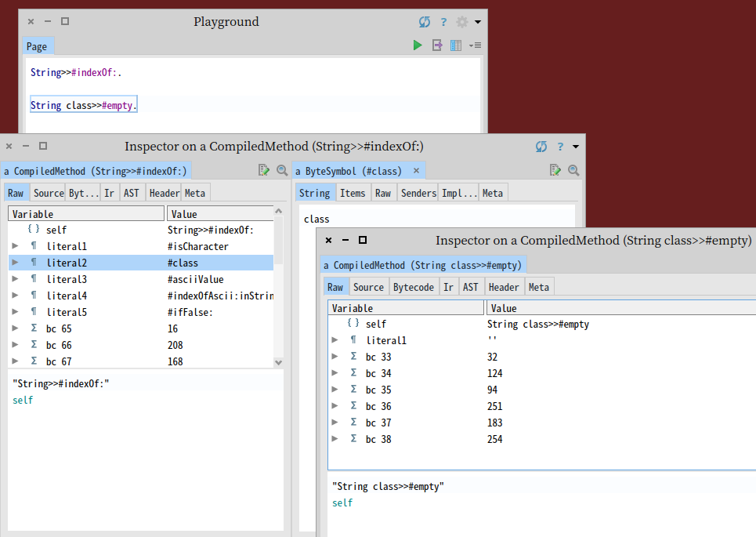The height and width of the screenshot is (537, 756).
Task: Expand the literal4 row
Action: pos(15,296)
